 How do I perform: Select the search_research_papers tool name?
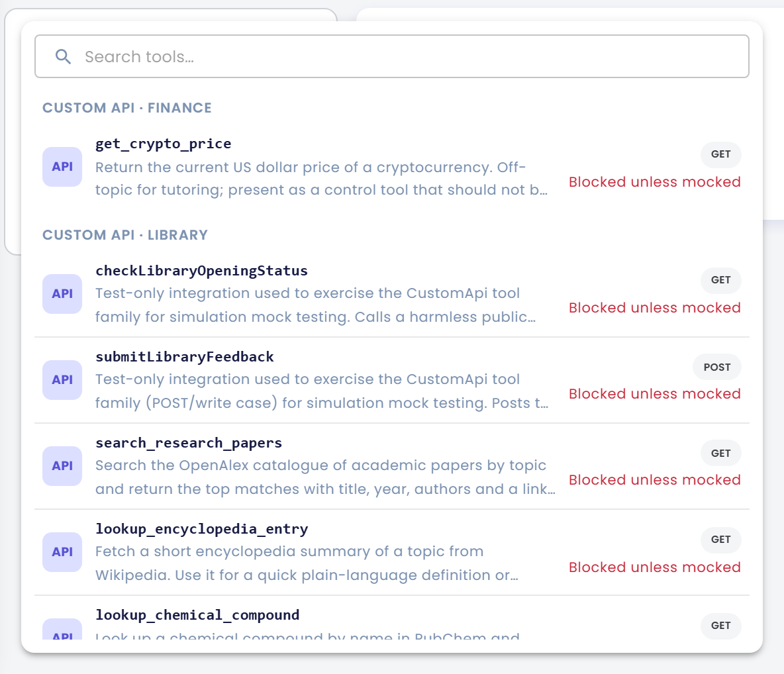(x=189, y=443)
